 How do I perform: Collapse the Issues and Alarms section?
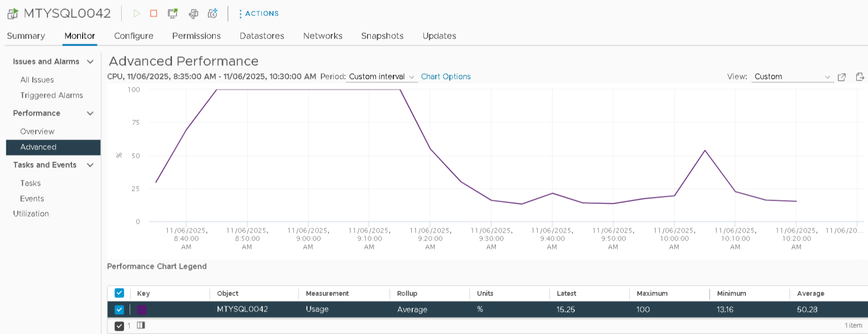tap(90, 62)
